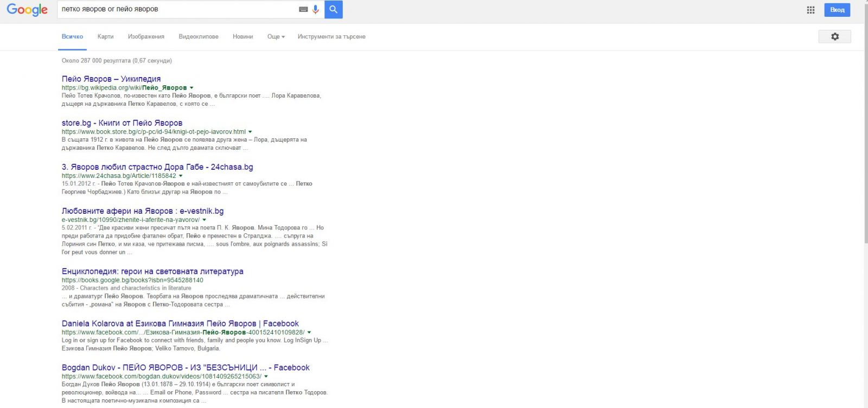Open Daniela Kolarova Facebook result

click(180, 323)
